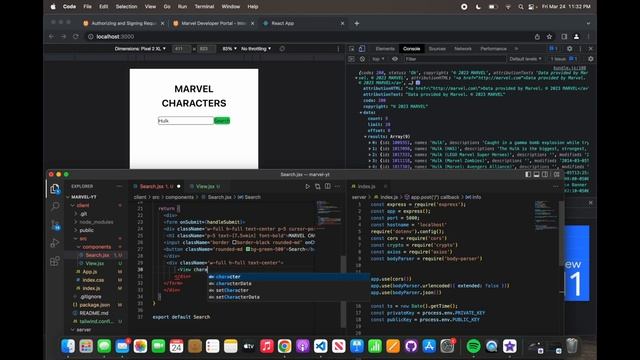Open Run and Debug view in VS Code
The image size is (640, 360).
(55, 243)
